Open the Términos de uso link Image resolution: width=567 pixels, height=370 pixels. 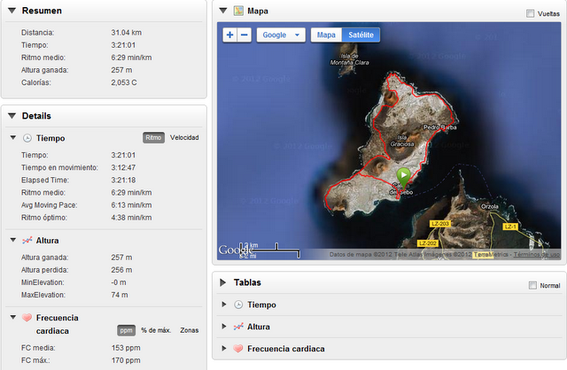537,255
